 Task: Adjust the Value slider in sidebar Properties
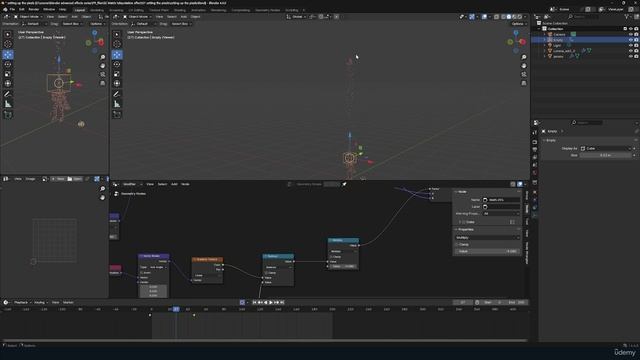(x=487, y=251)
